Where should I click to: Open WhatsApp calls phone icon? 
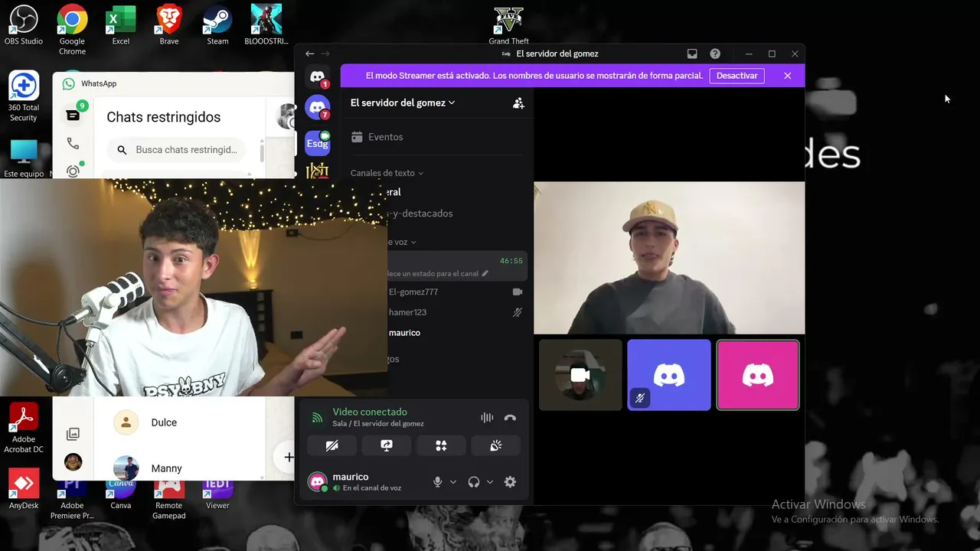pyautogui.click(x=73, y=143)
